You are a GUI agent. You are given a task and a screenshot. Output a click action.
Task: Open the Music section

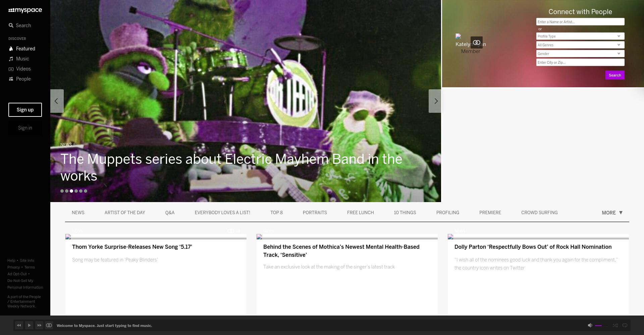19,59
